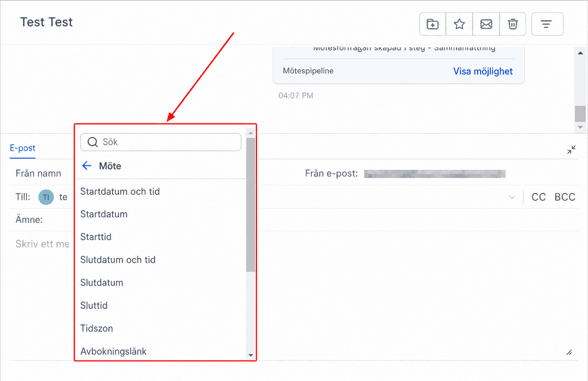Open the filter lines icon button
588x381 pixels.
tap(547, 24)
